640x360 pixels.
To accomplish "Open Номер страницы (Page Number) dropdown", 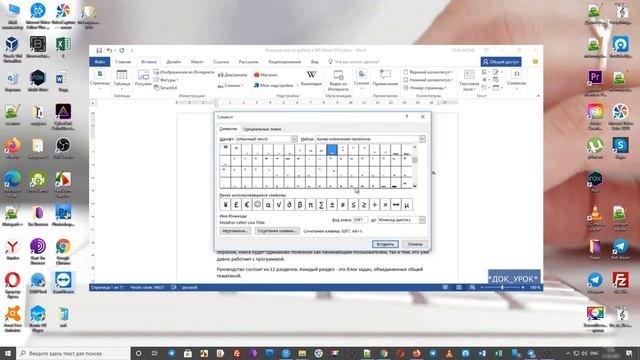I will (425, 88).
